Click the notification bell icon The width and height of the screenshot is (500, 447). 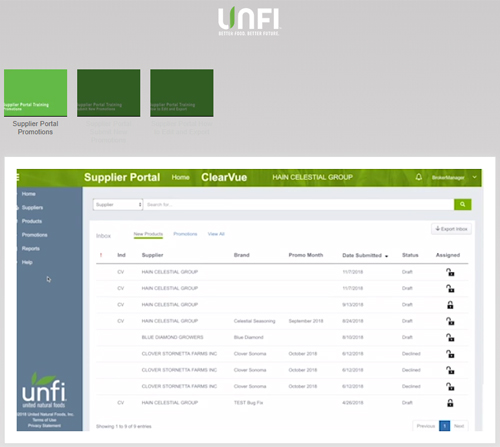(x=419, y=177)
